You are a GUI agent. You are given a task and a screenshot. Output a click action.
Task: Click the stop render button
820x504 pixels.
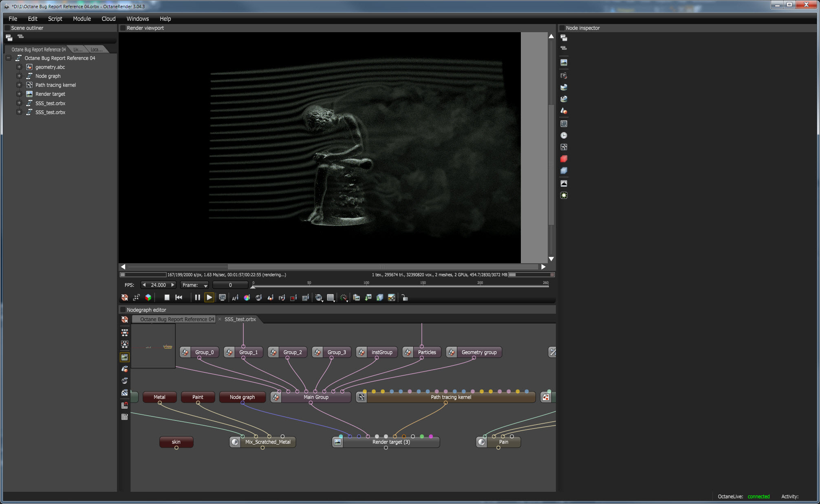click(167, 297)
